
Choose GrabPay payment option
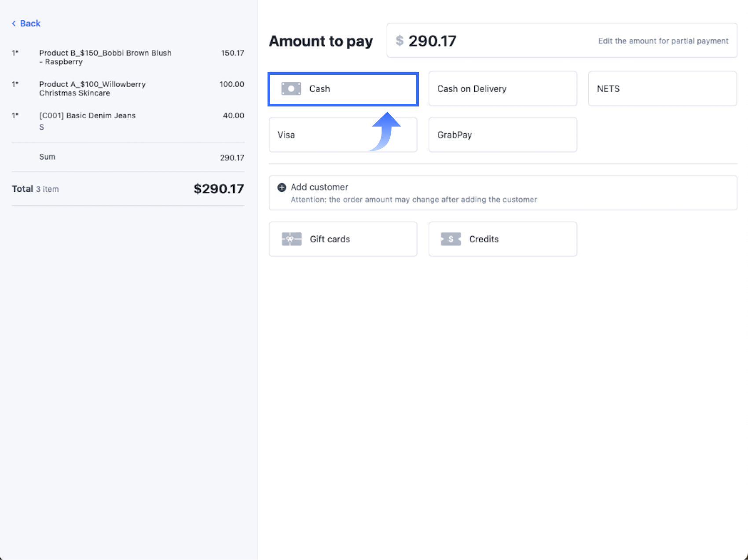click(x=502, y=135)
